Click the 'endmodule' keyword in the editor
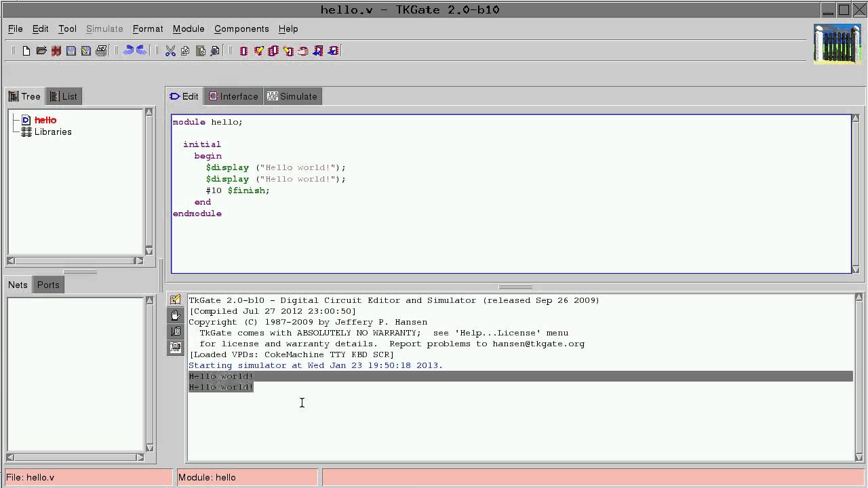This screenshot has height=488, width=868. click(197, 213)
